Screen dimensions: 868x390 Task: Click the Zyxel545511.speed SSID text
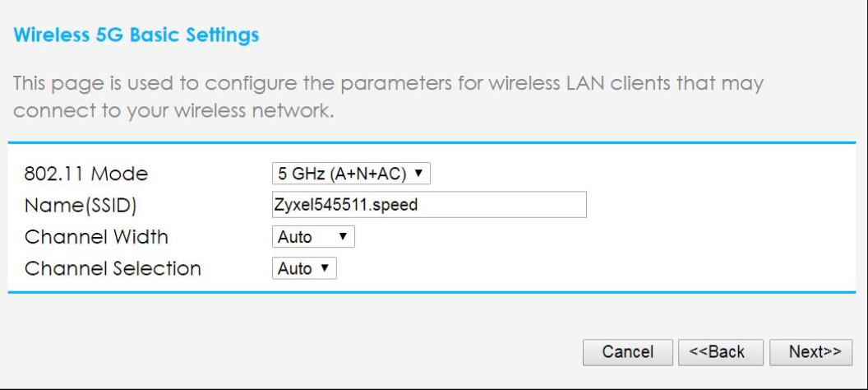tap(348, 205)
